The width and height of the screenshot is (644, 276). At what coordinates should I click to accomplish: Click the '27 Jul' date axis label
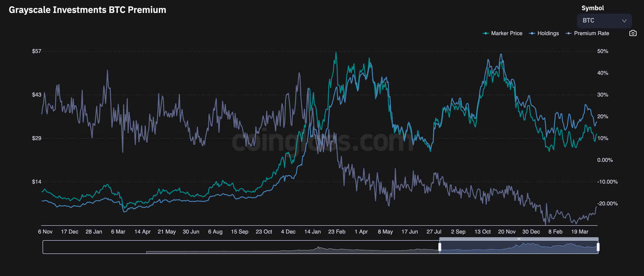point(434,232)
